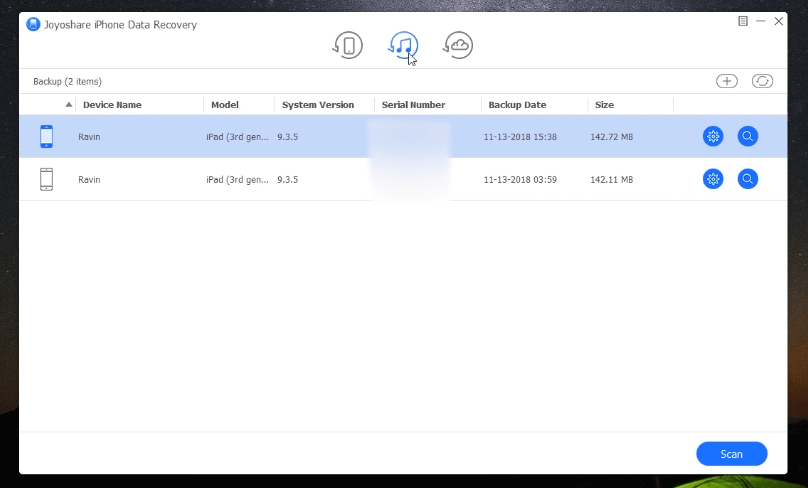
Task: Start the Scan button
Action: [731, 454]
